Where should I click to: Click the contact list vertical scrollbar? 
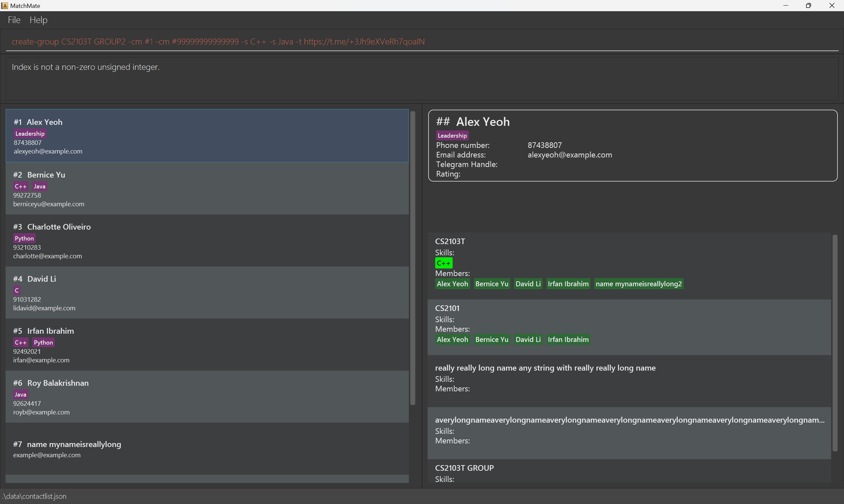[x=413, y=258]
